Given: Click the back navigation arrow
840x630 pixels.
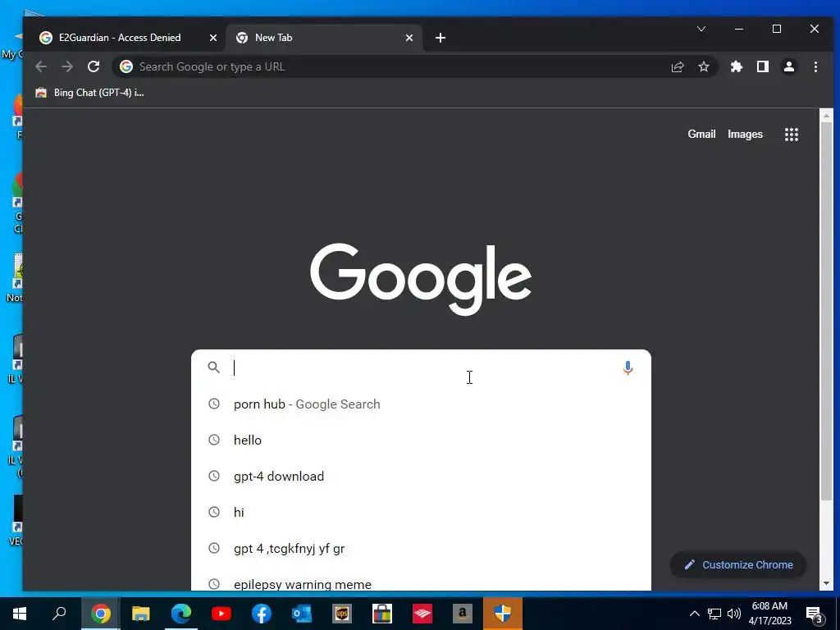Looking at the screenshot, I should click(x=41, y=66).
